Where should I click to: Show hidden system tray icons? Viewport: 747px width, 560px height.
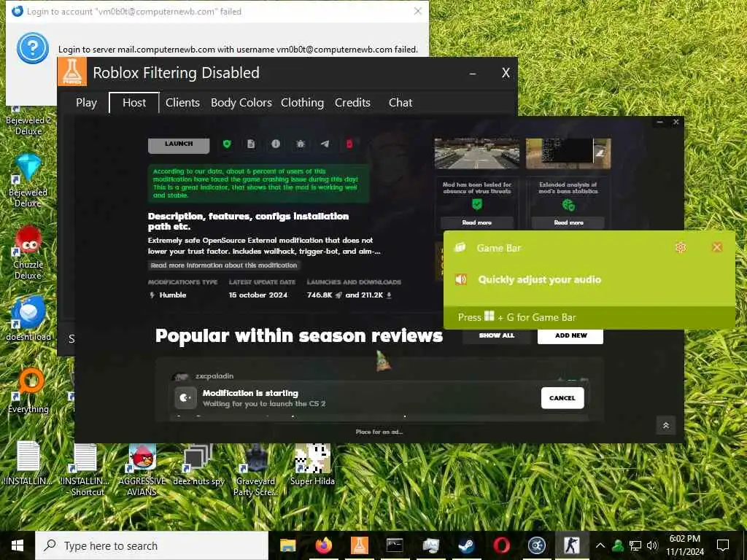click(x=600, y=545)
